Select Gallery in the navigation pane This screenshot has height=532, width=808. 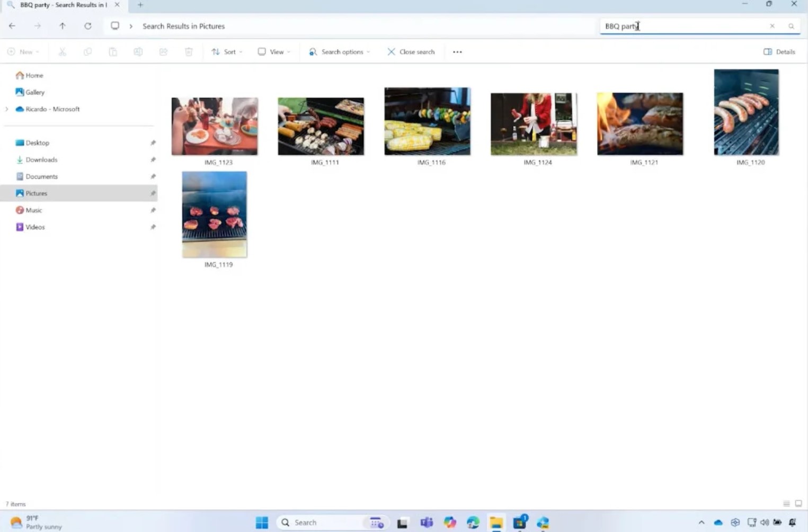point(34,92)
